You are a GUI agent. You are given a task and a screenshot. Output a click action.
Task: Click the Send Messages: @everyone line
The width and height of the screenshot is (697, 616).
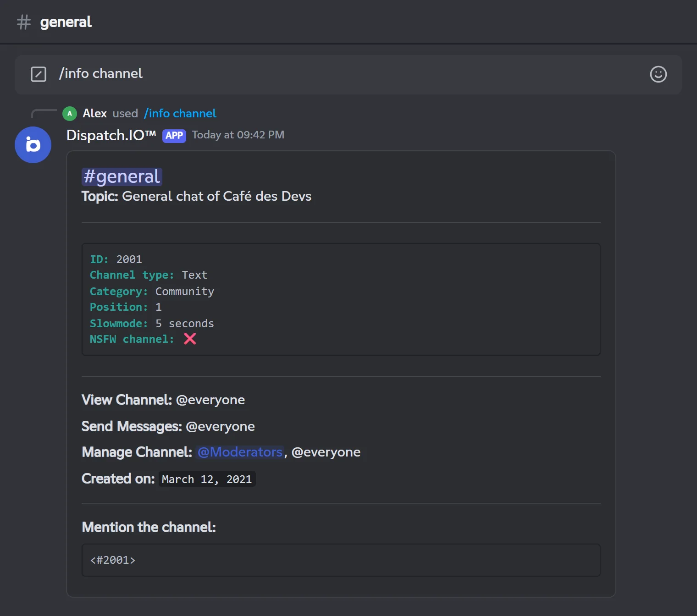168,427
